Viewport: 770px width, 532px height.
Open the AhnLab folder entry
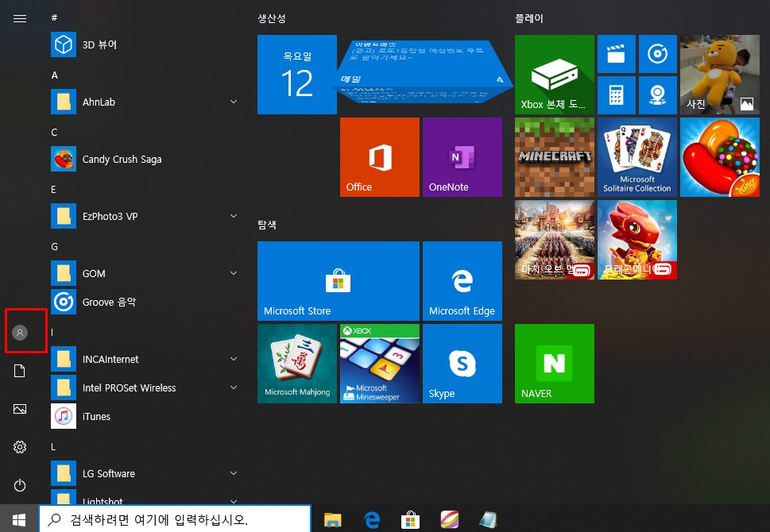[x=145, y=102]
